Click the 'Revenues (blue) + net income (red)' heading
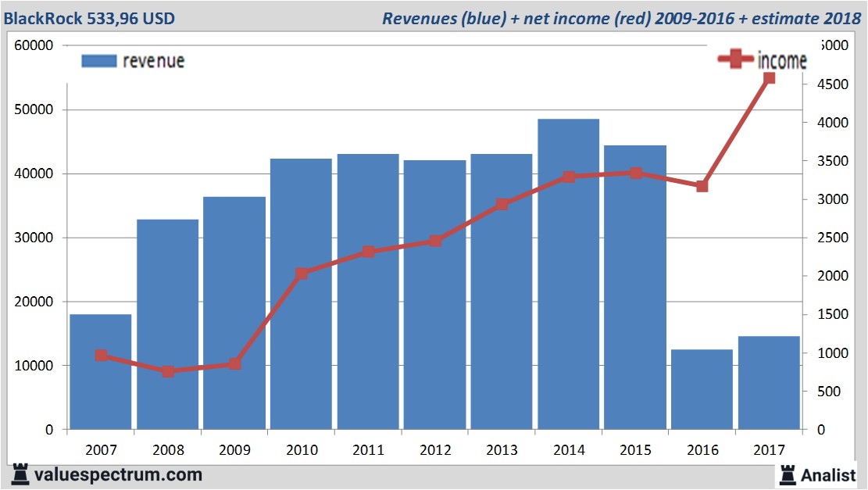 coord(516,18)
